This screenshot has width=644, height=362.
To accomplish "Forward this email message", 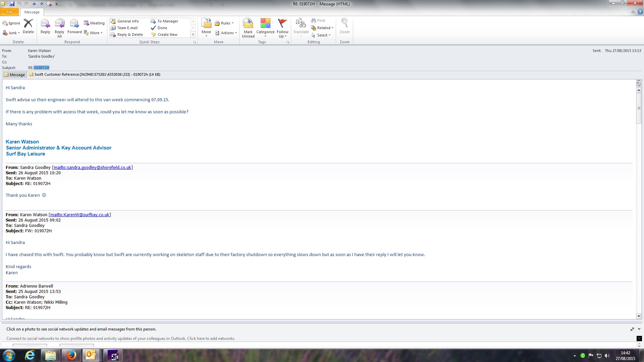I will 74,27.
